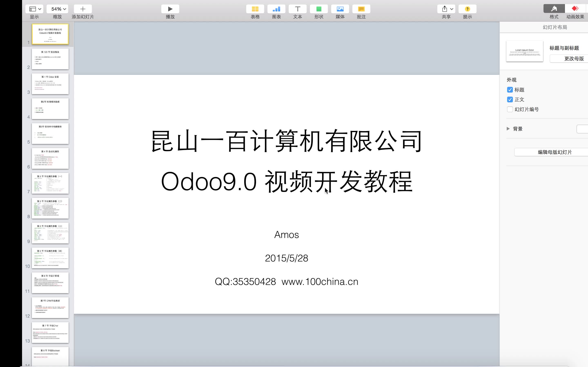The height and width of the screenshot is (367, 588).
Task: Toggle the 标题 (Title) checkbox in layout panel
Action: [x=510, y=89]
